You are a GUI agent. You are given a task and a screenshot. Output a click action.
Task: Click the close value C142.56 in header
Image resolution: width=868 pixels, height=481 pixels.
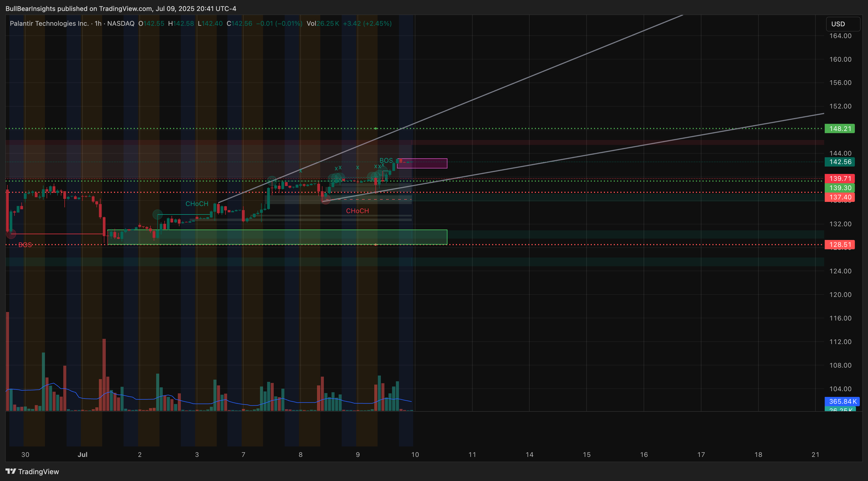[239, 24]
